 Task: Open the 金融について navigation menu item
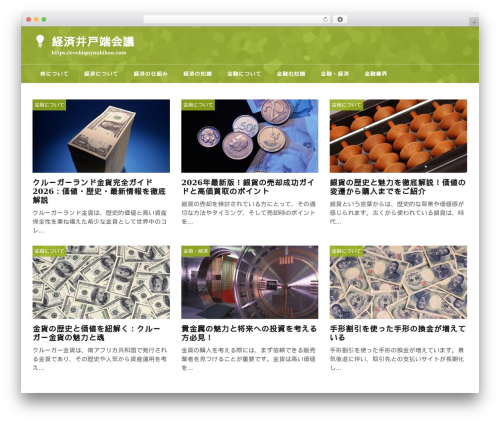pos(244,74)
